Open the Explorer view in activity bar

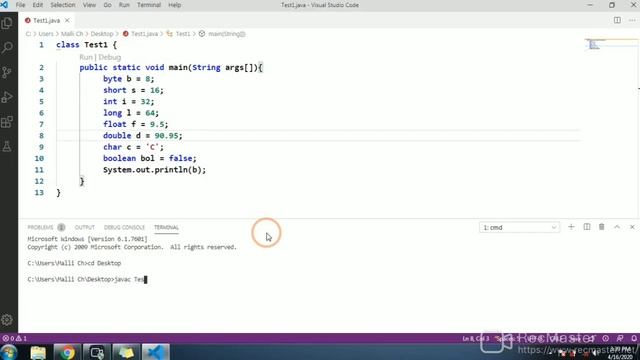[x=7, y=23]
